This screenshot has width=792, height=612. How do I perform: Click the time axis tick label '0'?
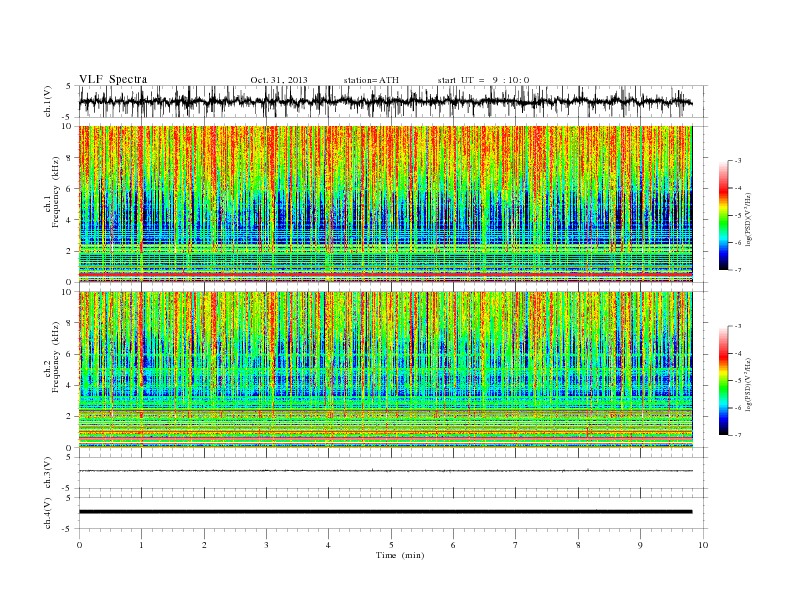click(79, 545)
